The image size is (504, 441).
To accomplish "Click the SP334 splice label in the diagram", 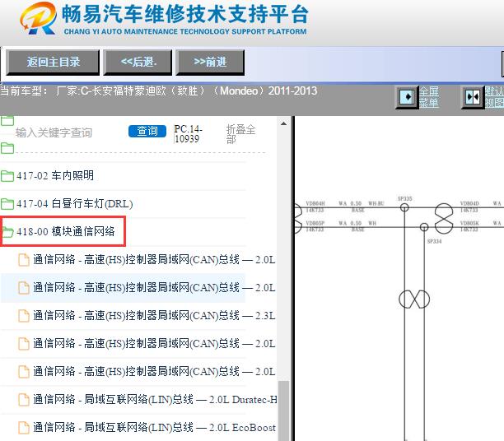I will click(434, 241).
